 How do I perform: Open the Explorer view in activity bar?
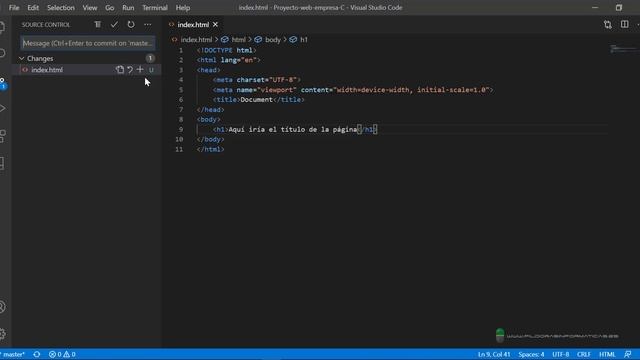click(x=2, y=27)
